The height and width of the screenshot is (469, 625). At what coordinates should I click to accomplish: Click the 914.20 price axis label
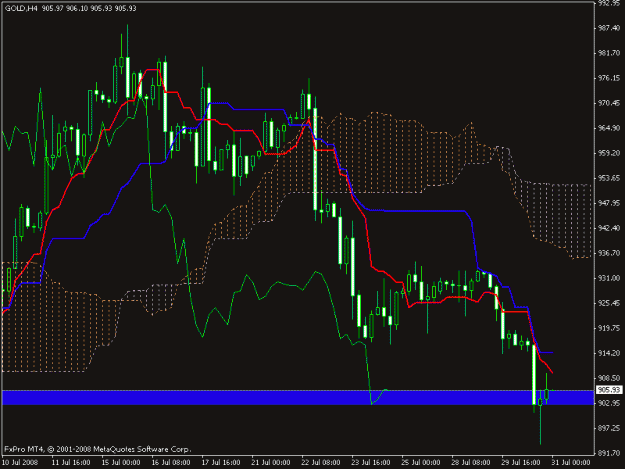[x=609, y=353]
